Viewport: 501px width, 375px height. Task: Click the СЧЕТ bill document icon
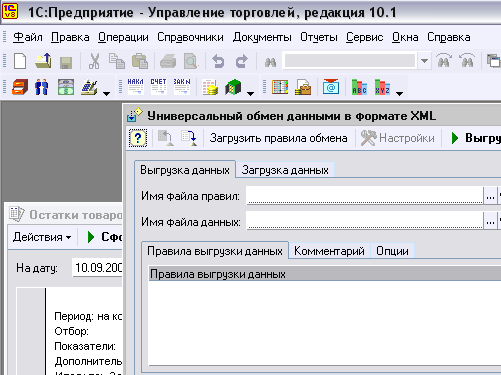(x=158, y=87)
